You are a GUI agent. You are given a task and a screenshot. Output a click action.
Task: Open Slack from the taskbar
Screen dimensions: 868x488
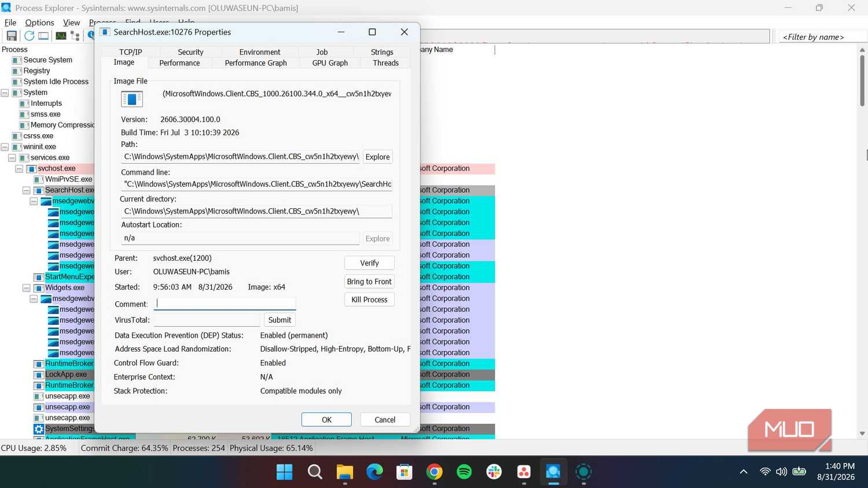pos(494,472)
